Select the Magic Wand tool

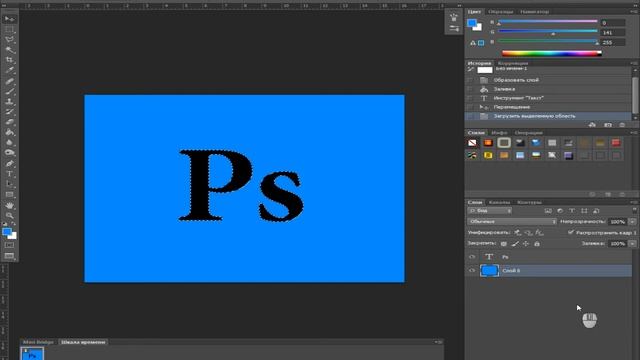(x=9, y=50)
